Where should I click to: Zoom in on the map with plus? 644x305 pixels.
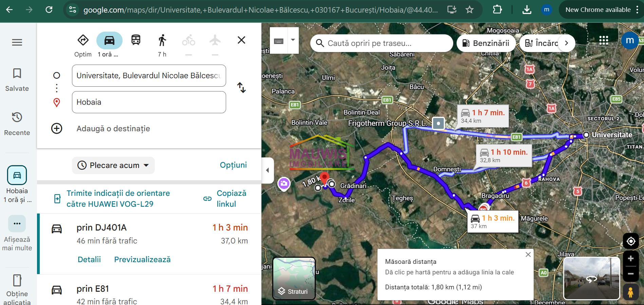631,259
